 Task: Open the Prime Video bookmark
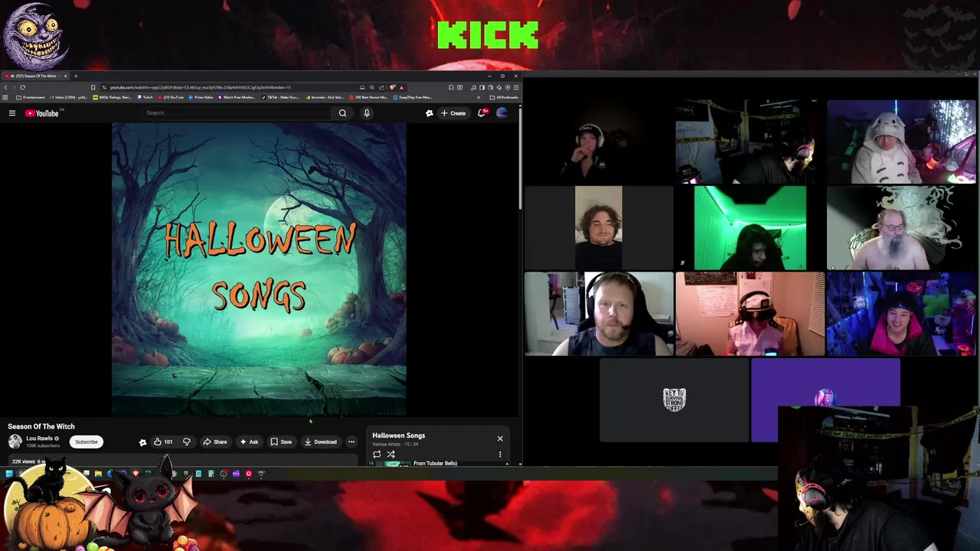pyautogui.click(x=201, y=97)
